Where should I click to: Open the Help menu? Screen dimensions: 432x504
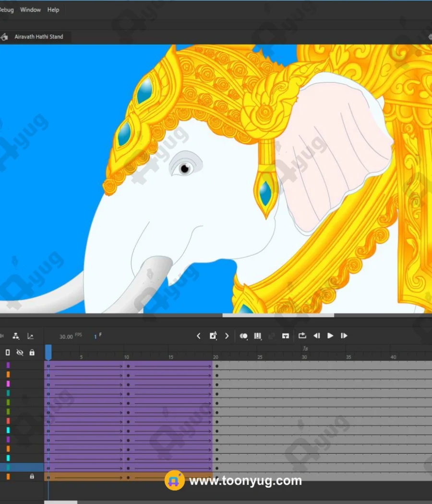(x=53, y=10)
